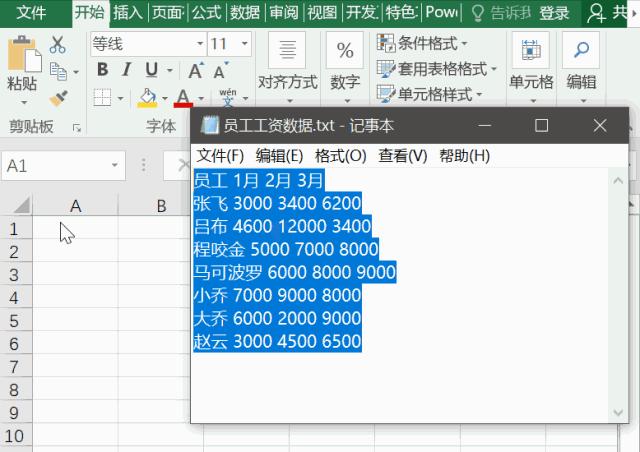
Task: Select row 10 header
Action: (x=14, y=436)
